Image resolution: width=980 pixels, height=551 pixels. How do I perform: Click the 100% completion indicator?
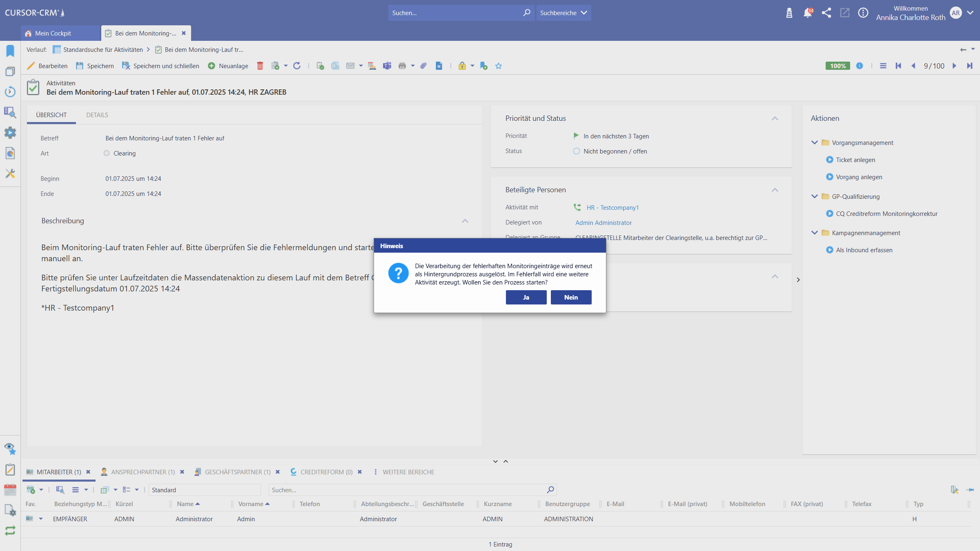(x=837, y=66)
